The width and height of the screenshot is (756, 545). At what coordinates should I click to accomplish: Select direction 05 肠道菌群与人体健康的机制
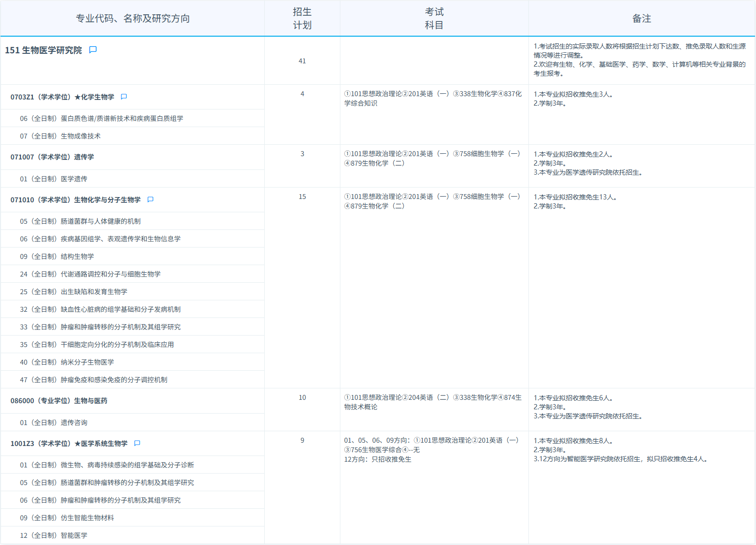pyautogui.click(x=80, y=221)
